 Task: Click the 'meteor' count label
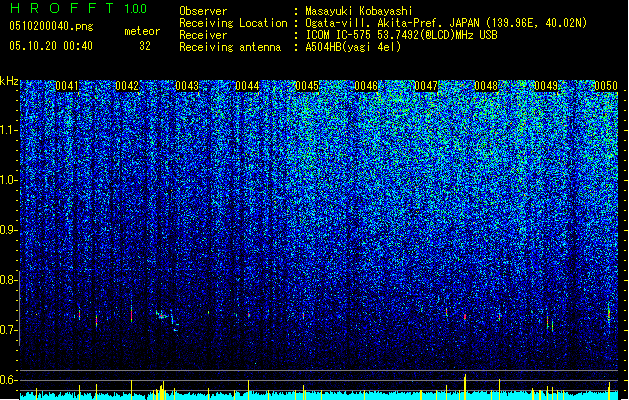tap(142, 31)
